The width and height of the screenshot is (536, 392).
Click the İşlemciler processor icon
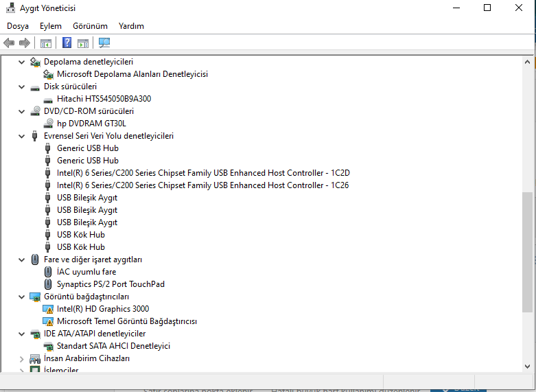coord(35,369)
